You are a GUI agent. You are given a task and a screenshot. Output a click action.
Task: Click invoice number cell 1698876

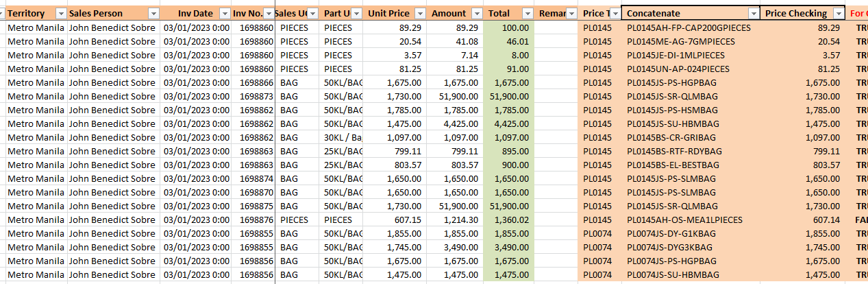253,220
